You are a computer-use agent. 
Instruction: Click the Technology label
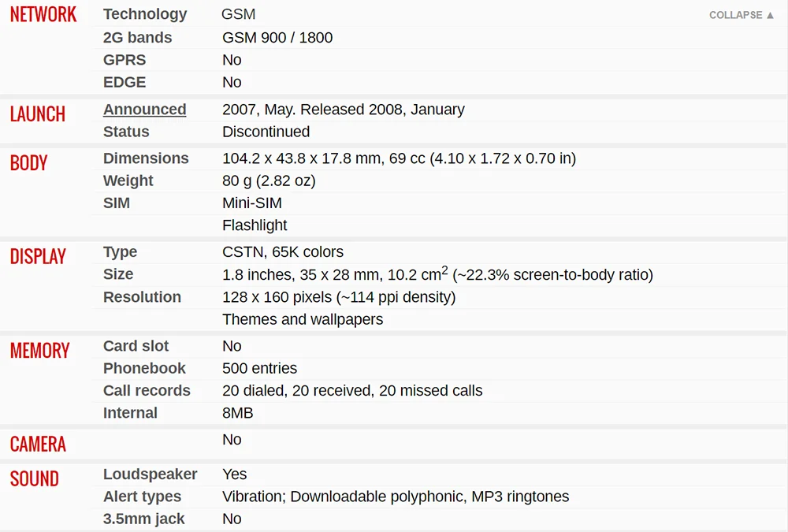(x=145, y=14)
